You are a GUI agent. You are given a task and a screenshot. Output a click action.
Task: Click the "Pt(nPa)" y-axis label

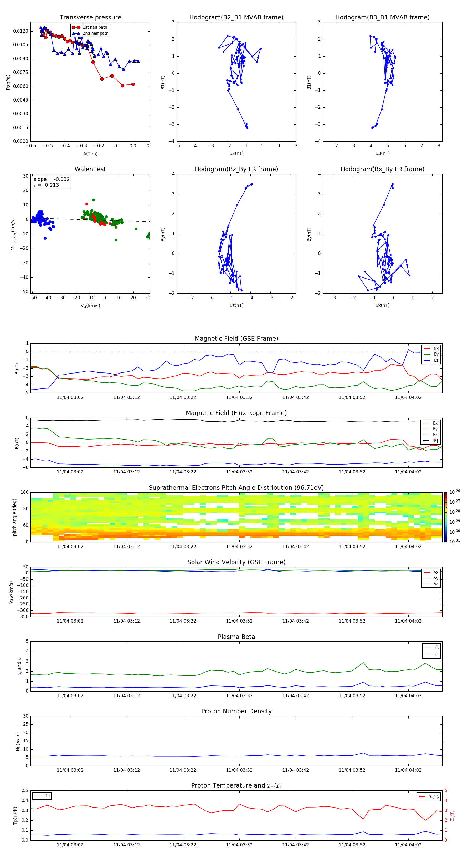(x=8, y=82)
